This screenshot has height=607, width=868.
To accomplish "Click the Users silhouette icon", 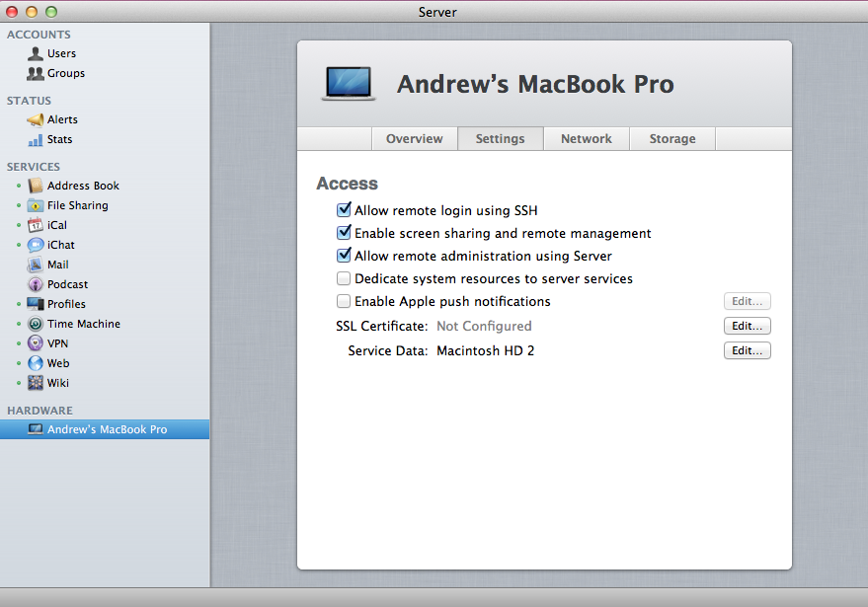I will pyautogui.click(x=36, y=53).
